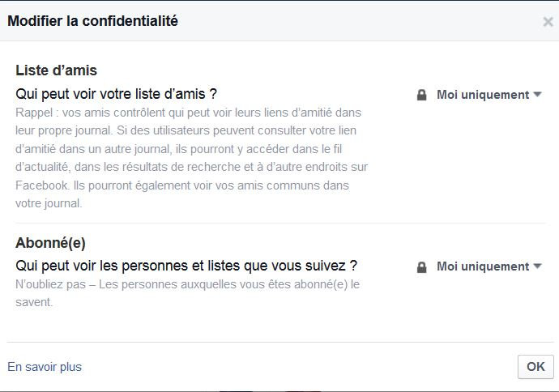Select the "Abonné(e)" section heading
Viewport: 559px width, 392px height.
[x=50, y=243]
